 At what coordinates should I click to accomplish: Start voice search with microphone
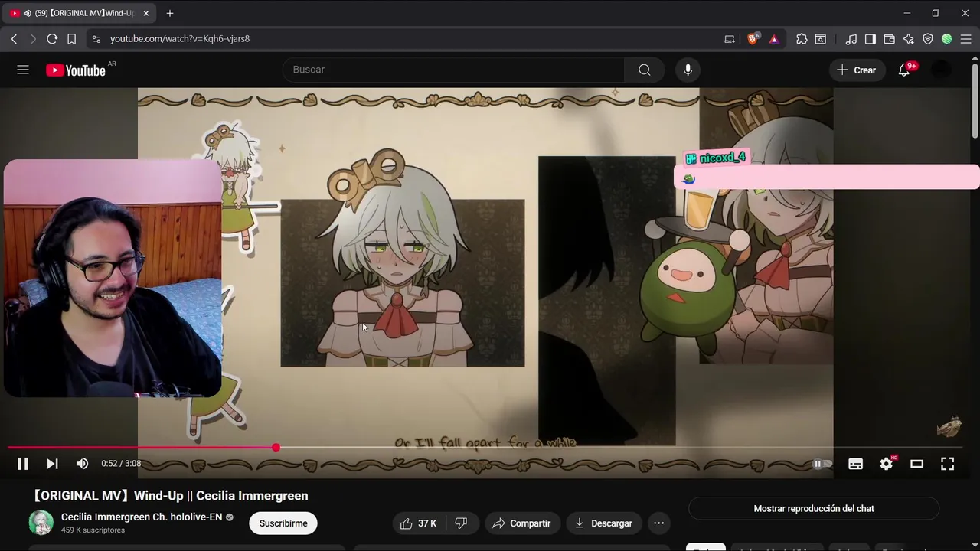click(x=688, y=70)
